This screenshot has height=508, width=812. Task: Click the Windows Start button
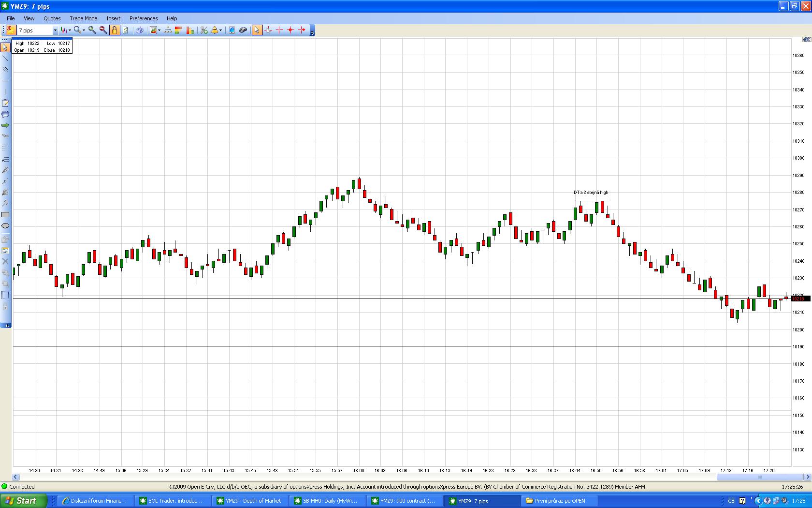pyautogui.click(x=23, y=501)
